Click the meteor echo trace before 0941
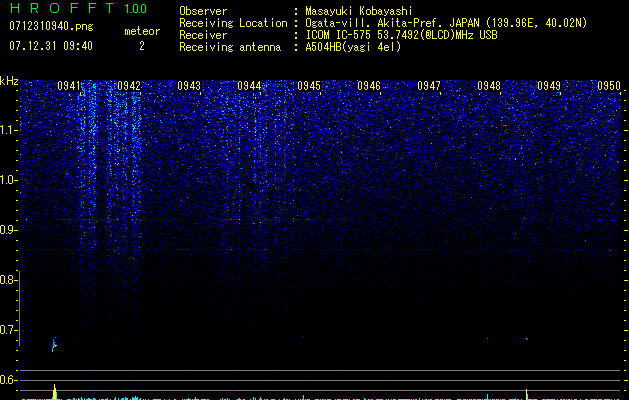This screenshot has height=400, width=629. tap(54, 344)
